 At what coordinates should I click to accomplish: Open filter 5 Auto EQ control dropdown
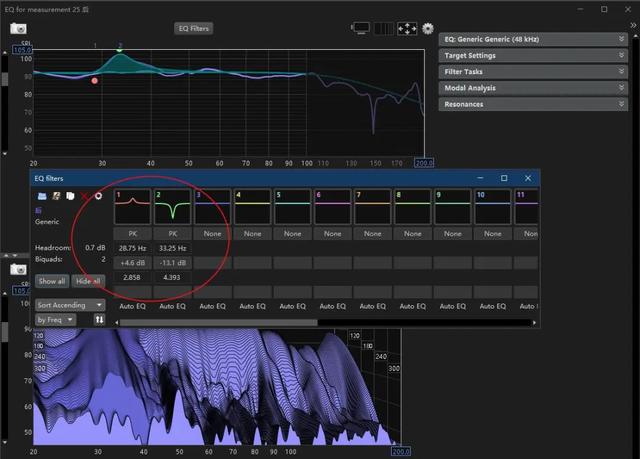click(x=293, y=306)
